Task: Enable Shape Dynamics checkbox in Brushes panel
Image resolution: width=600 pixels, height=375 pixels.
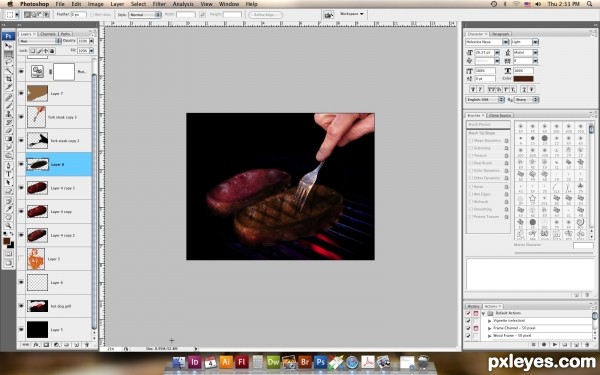Action: [x=471, y=140]
